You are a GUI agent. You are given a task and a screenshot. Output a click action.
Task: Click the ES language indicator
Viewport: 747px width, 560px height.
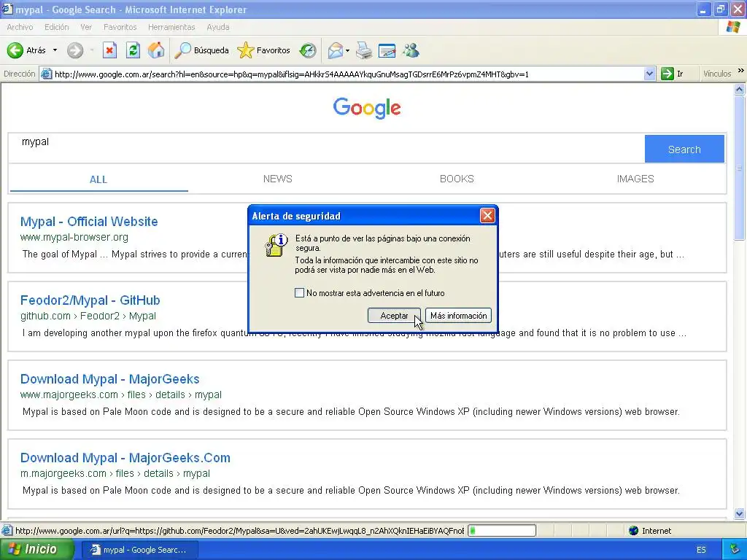tap(701, 550)
